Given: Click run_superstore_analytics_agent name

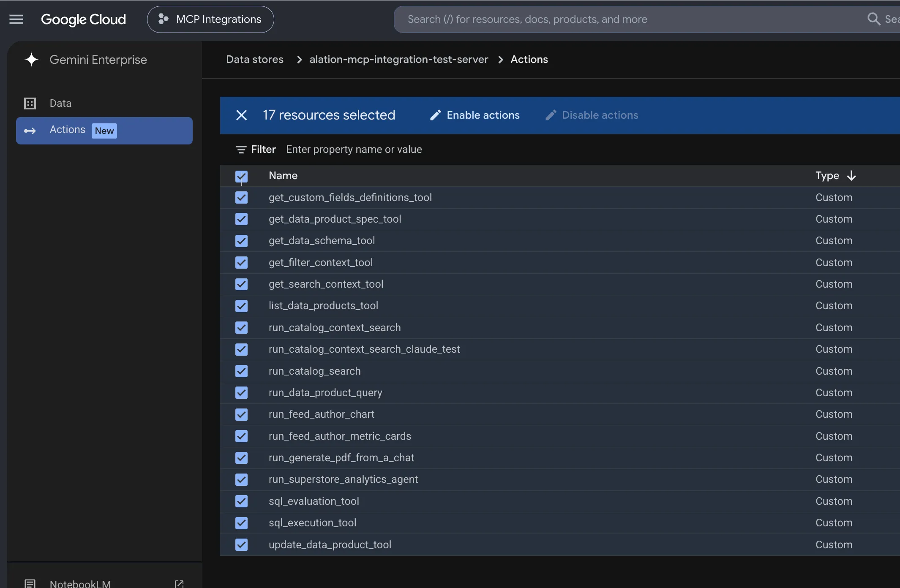Looking at the screenshot, I should [343, 479].
